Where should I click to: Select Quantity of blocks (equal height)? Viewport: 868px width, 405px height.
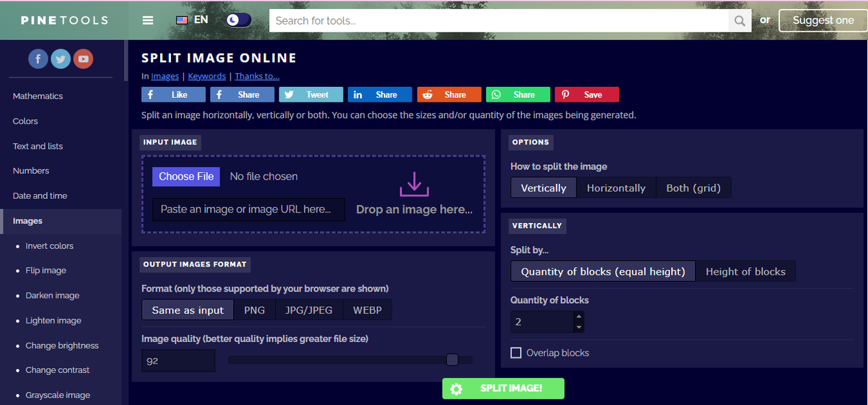click(x=603, y=271)
